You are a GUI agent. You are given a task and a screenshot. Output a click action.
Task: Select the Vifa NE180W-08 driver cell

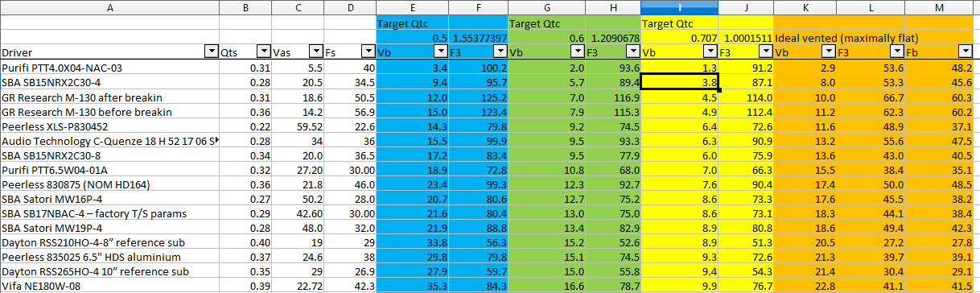(x=110, y=286)
